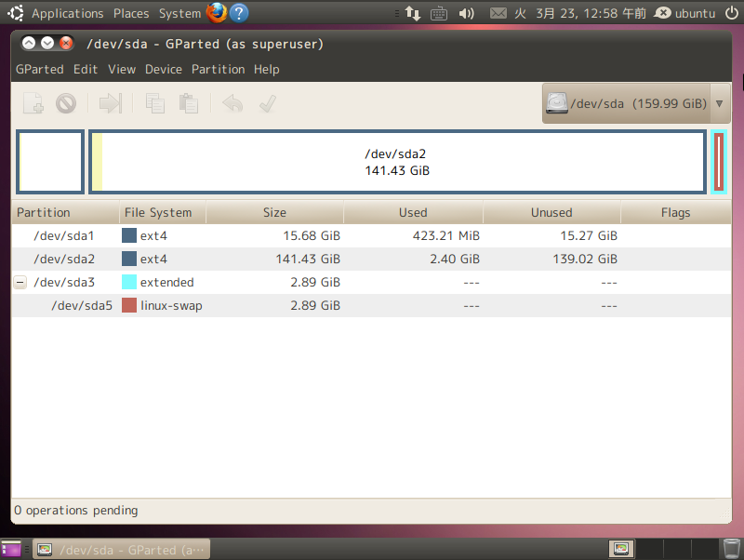
Task: Click the swap partition block in disk map
Action: coord(719,162)
